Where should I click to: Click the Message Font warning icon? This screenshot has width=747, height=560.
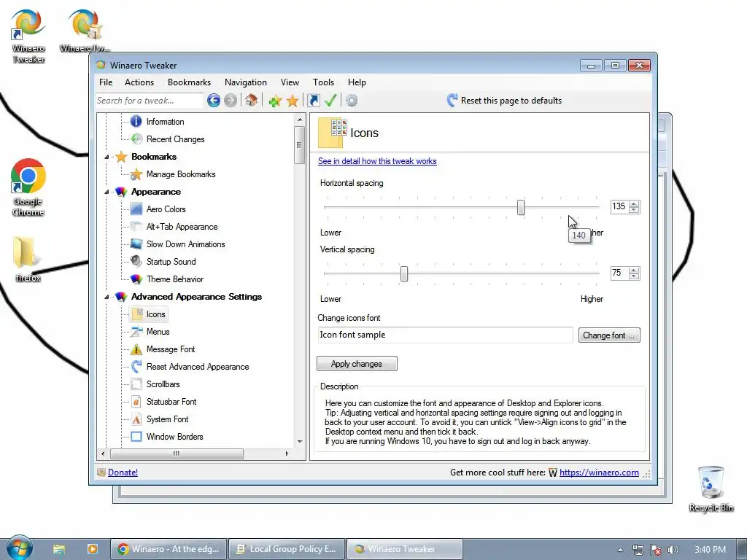click(136, 349)
